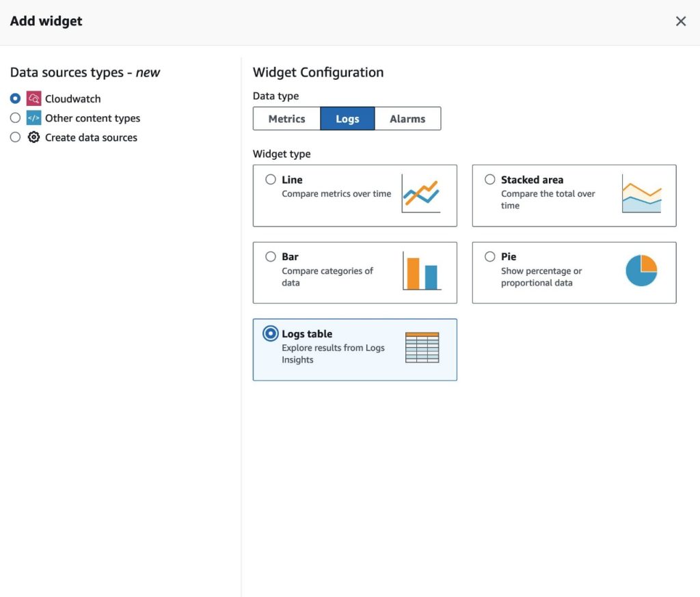The image size is (700, 597).
Task: Click the Other content types code icon
Action: click(x=33, y=117)
